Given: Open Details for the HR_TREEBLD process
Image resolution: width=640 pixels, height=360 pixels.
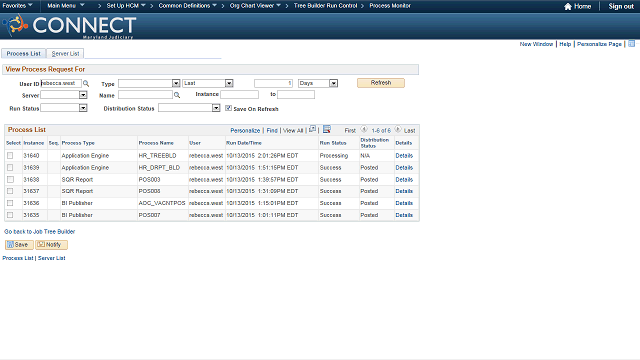Looking at the screenshot, I should [x=404, y=156].
